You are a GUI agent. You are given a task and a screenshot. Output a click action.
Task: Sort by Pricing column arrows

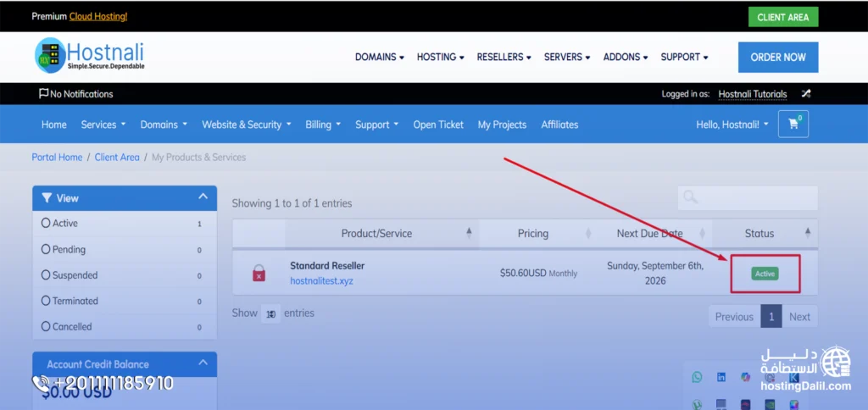tap(588, 233)
